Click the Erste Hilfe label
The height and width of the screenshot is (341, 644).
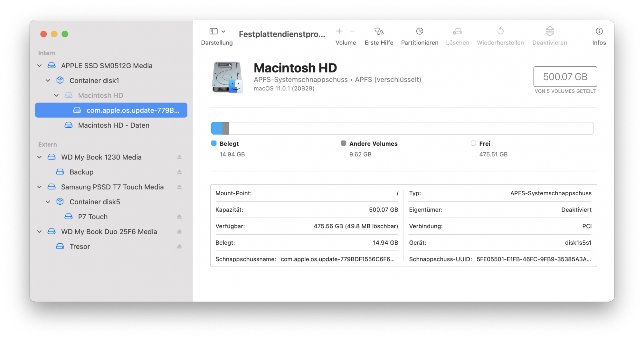[x=379, y=43]
